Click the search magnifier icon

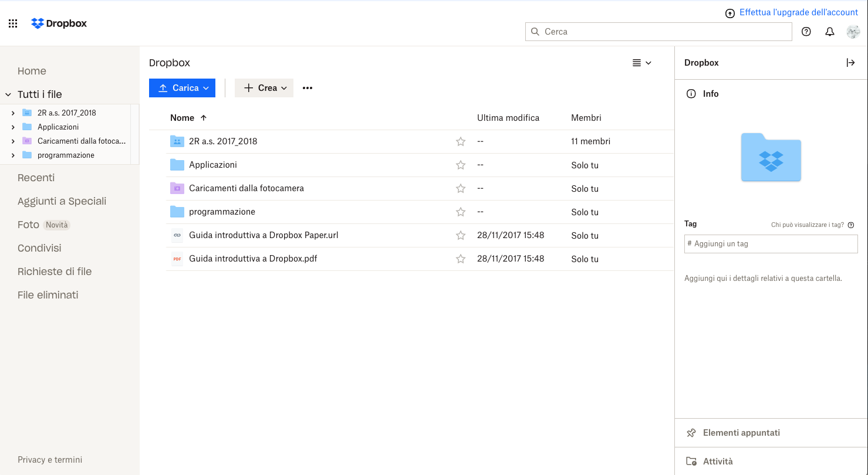coord(535,32)
